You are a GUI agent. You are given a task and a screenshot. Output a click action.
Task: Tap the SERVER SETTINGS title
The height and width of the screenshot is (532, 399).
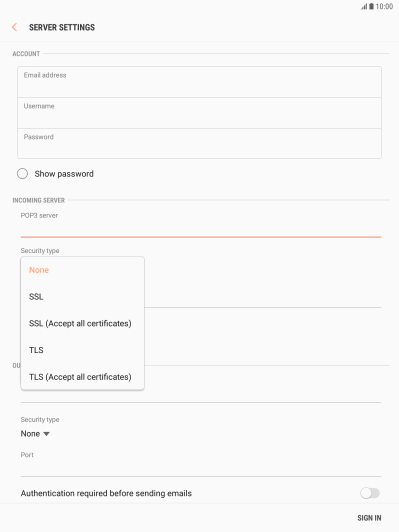pyautogui.click(x=62, y=27)
